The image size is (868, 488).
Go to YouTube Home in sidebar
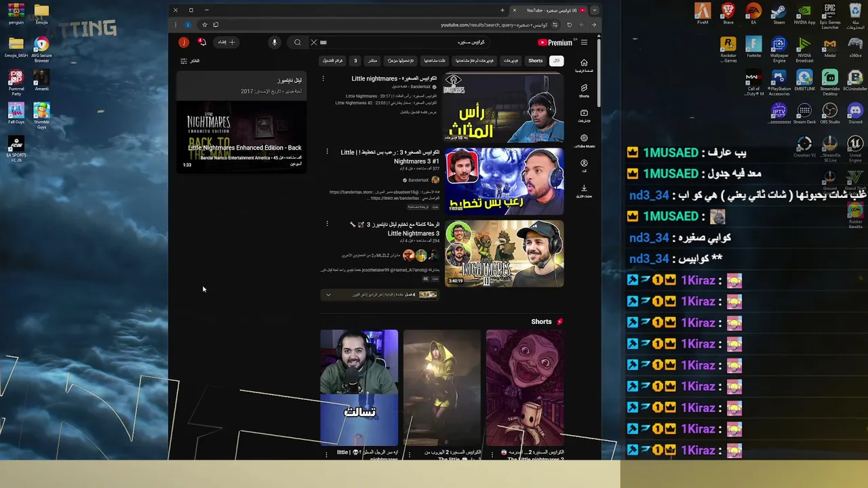(x=584, y=66)
